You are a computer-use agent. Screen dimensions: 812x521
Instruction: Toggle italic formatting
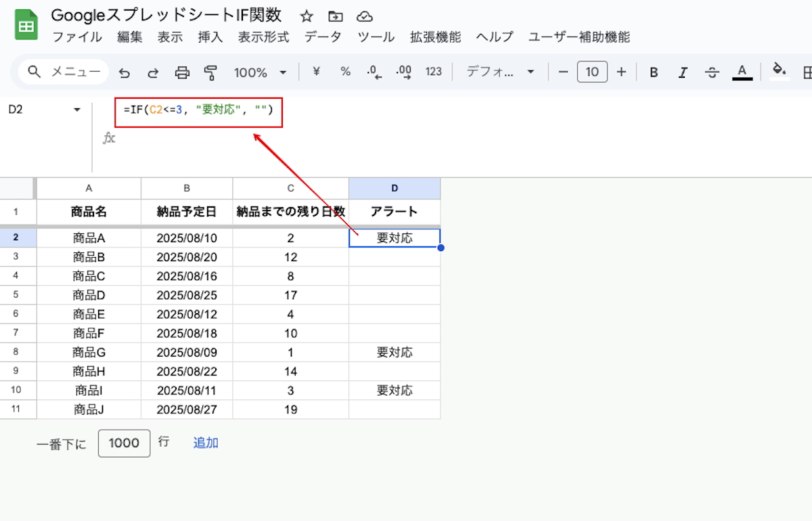click(x=683, y=72)
